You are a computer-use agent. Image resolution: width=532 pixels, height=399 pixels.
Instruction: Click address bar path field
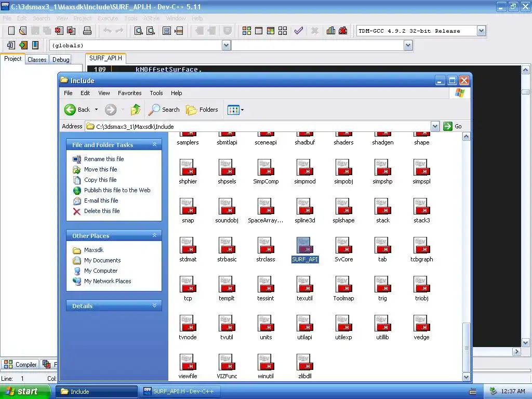tap(258, 127)
